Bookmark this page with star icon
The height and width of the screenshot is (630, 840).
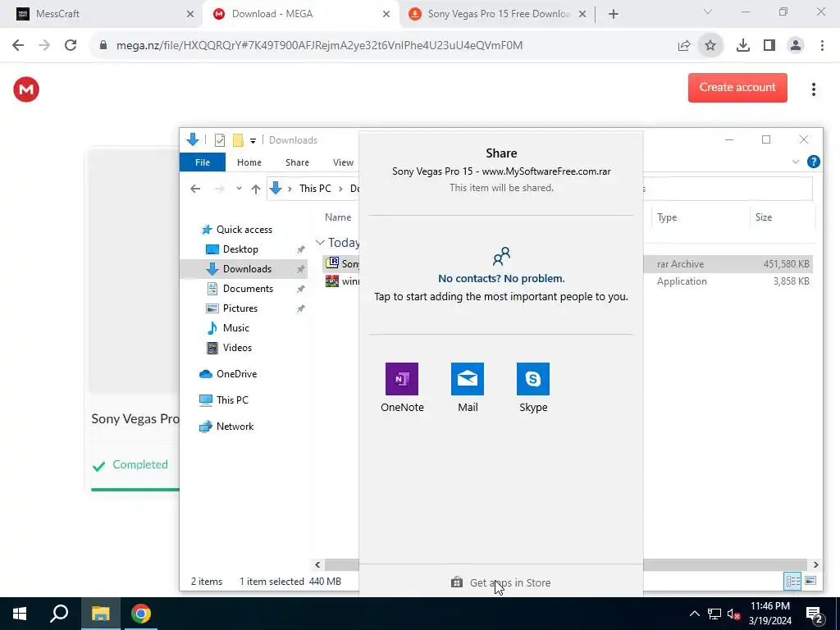(710, 46)
